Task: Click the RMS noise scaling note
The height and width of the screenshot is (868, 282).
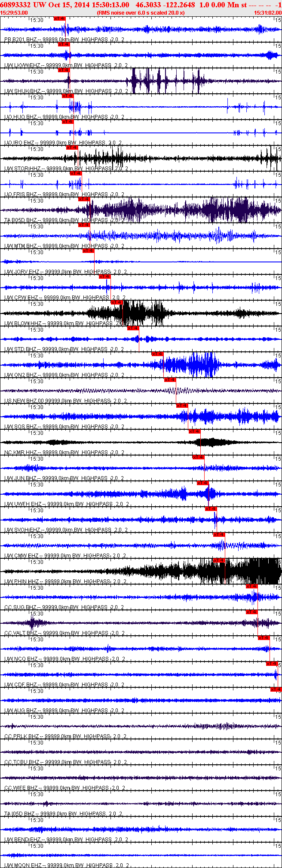Action: [x=141, y=13]
